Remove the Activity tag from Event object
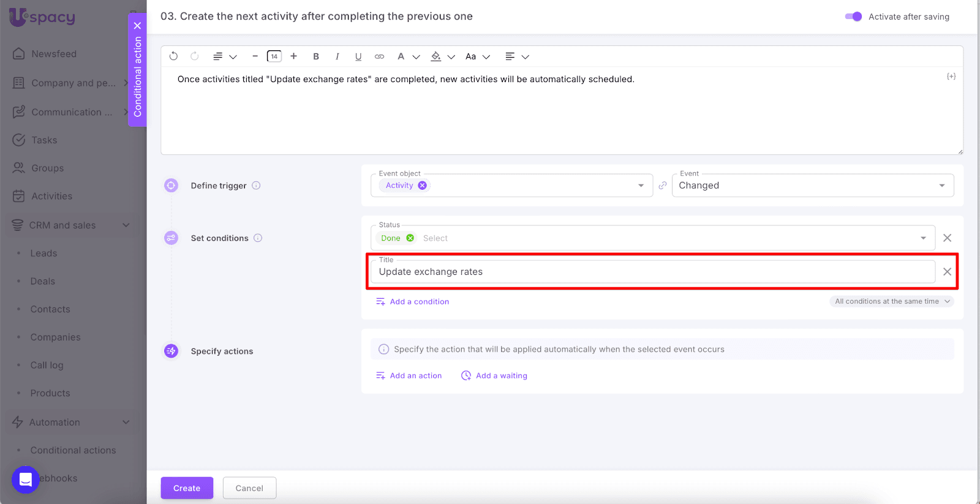Screen dimensions: 980x504 [x=423, y=186]
